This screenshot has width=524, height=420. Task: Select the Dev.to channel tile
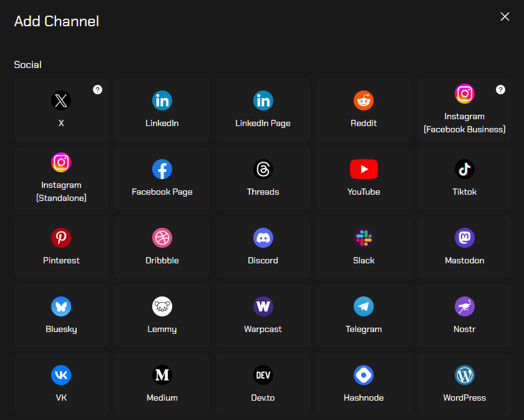[x=263, y=384]
